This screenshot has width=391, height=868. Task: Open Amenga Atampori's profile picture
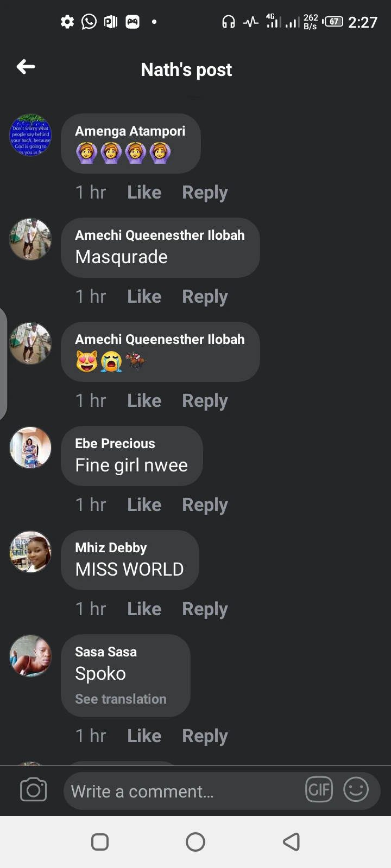click(x=30, y=135)
